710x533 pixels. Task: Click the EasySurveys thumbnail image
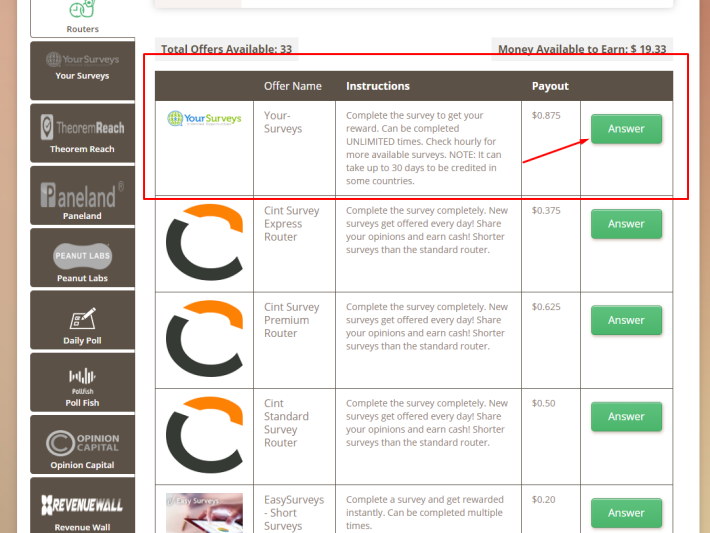(204, 513)
